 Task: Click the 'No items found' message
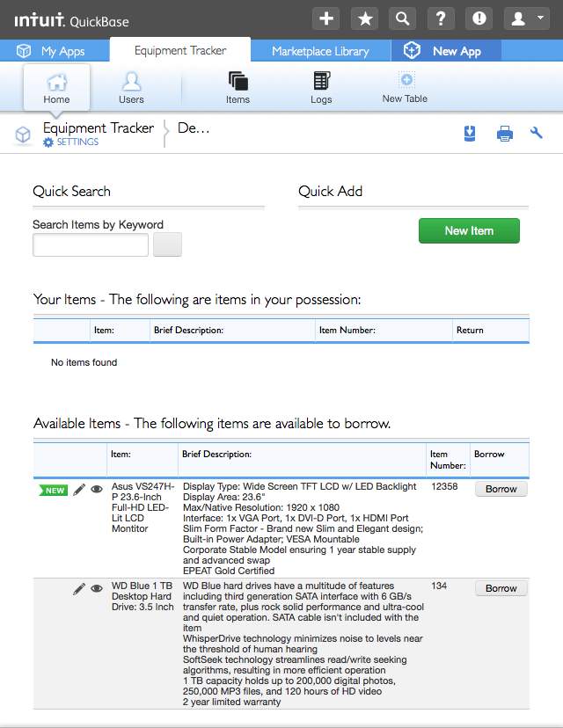coord(84,362)
